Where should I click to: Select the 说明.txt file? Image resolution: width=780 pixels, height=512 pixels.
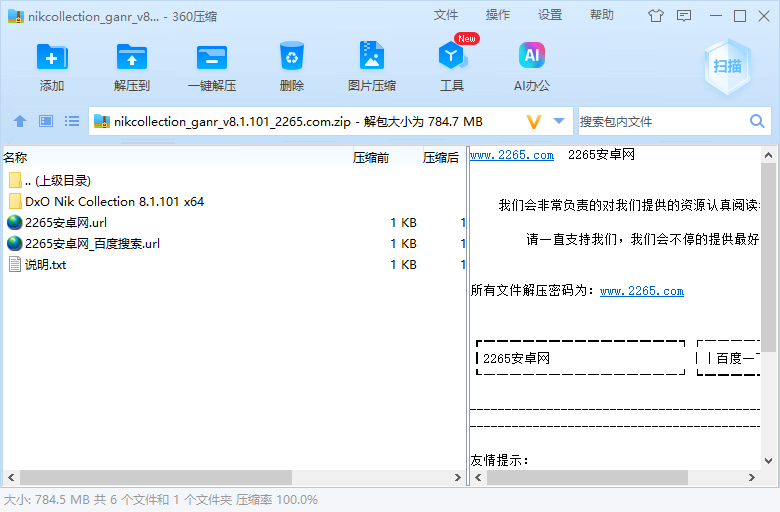tap(234, 264)
